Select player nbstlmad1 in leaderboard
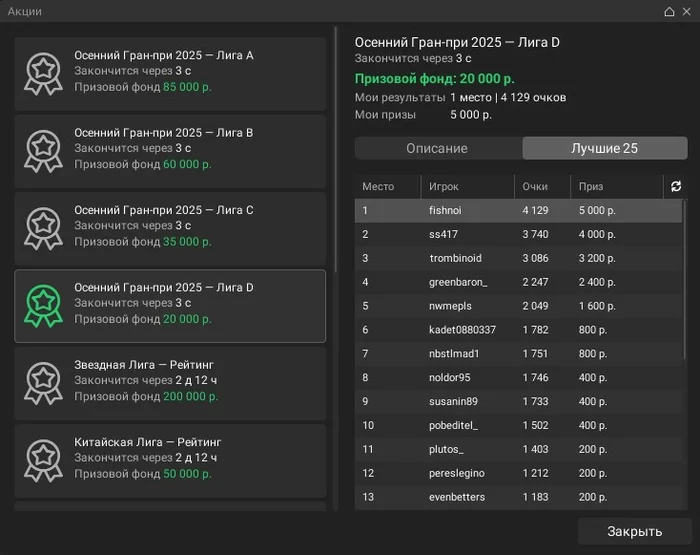700x555 pixels. (518, 354)
